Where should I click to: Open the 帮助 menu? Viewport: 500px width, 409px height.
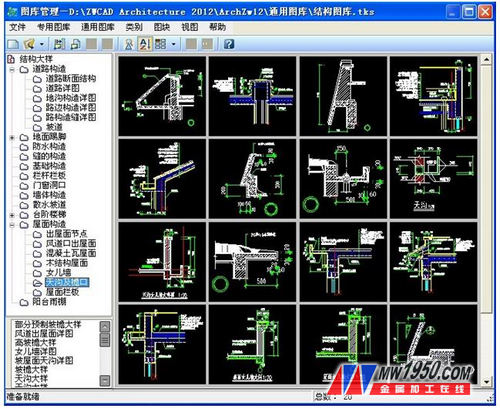coord(217,27)
